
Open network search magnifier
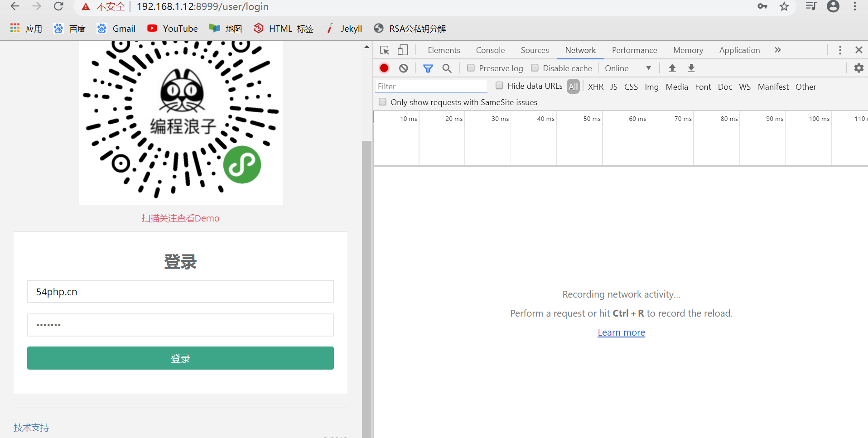[447, 68]
